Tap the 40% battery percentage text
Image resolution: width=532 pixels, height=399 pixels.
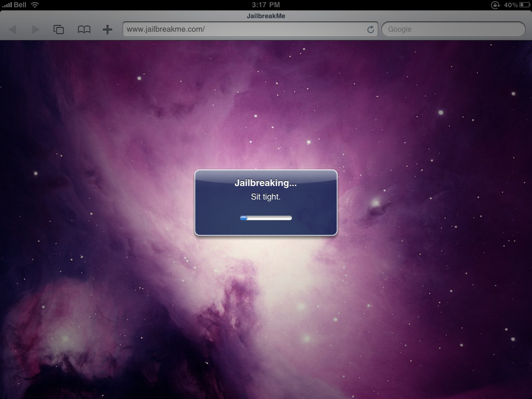(511, 5)
